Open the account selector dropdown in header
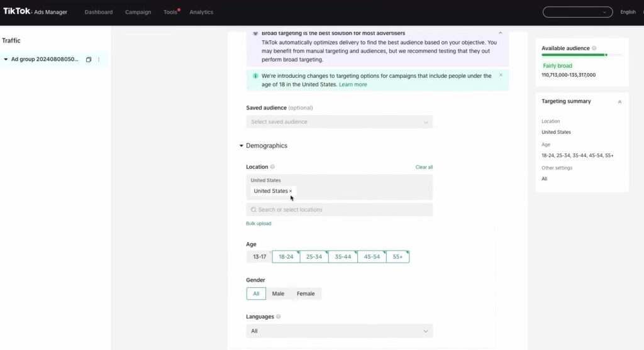Screen dimensions: 644x350 (x=577, y=12)
